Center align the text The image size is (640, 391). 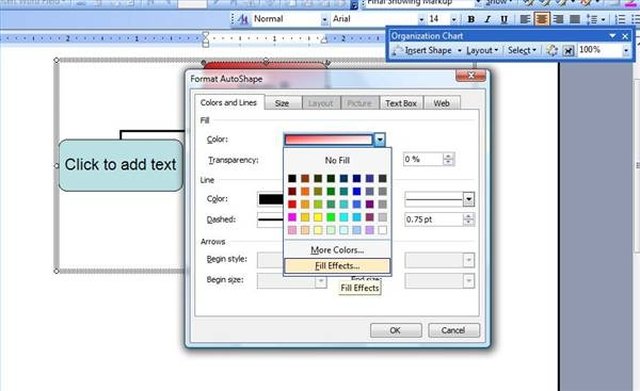coord(542,19)
